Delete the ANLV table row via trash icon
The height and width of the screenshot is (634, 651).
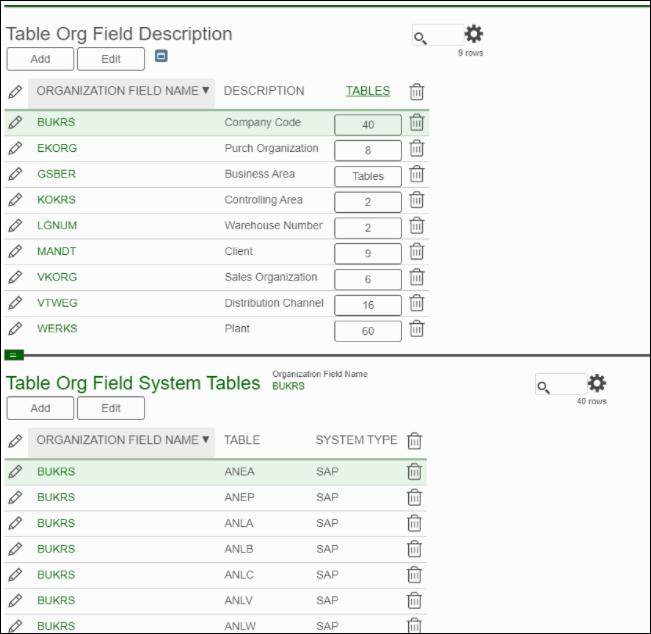(414, 600)
